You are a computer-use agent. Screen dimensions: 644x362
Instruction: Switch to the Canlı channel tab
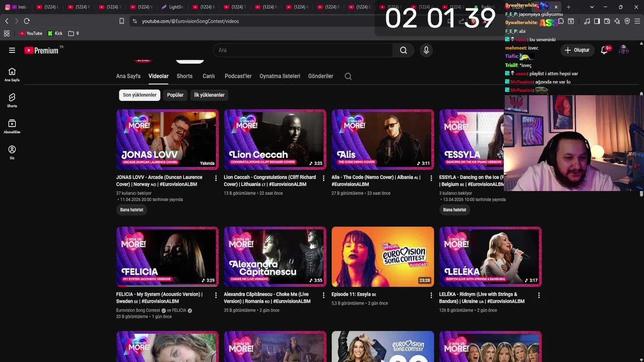209,76
